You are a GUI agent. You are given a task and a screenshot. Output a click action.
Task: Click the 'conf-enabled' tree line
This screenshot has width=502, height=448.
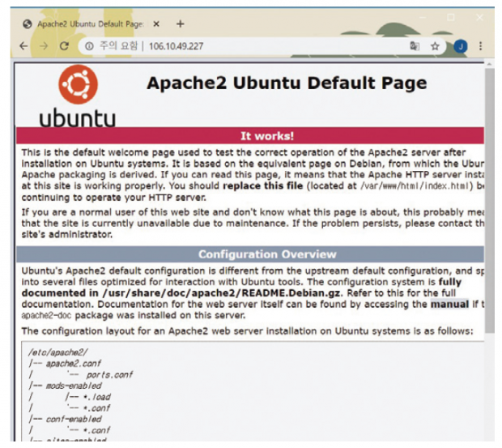click(74, 419)
